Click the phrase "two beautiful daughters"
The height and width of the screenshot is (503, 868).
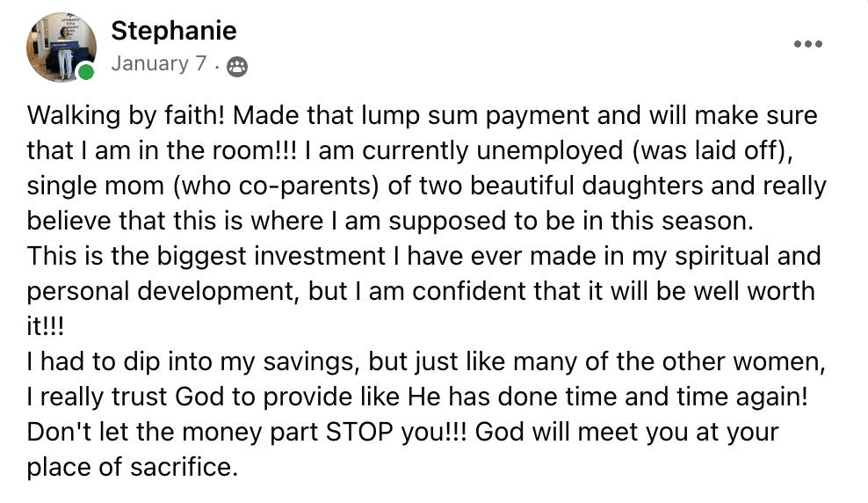click(562, 186)
